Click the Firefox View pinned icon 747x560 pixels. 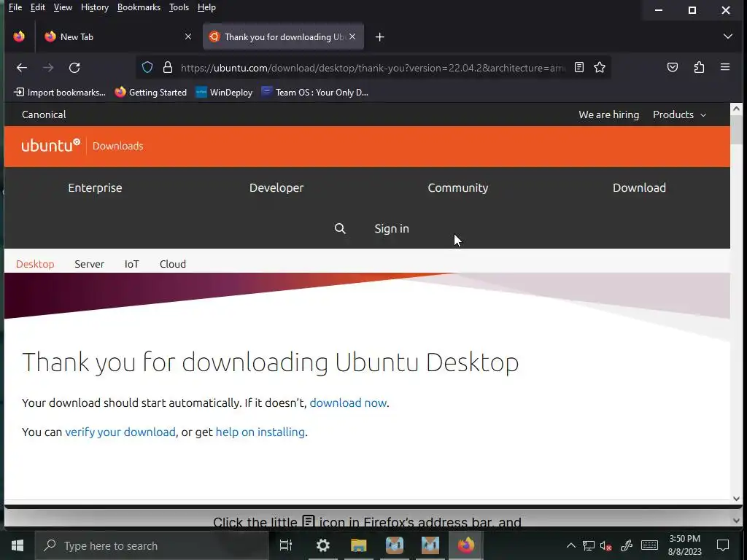[19, 36]
